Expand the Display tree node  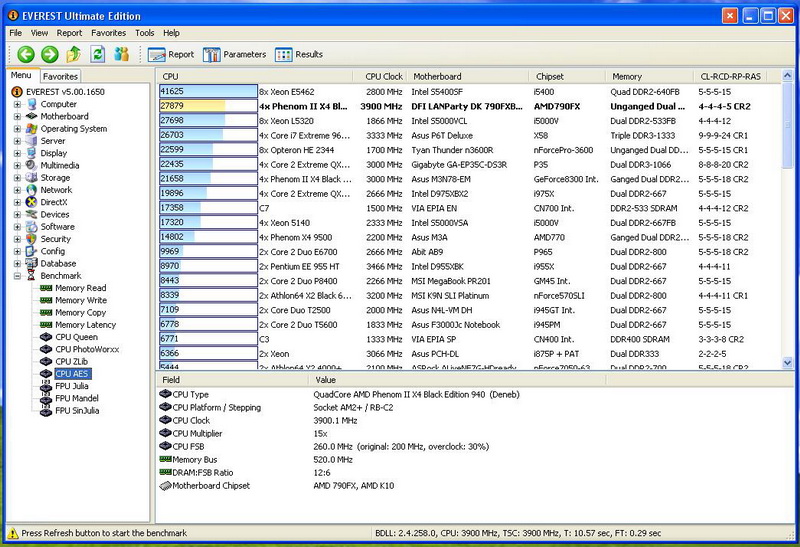(x=17, y=153)
